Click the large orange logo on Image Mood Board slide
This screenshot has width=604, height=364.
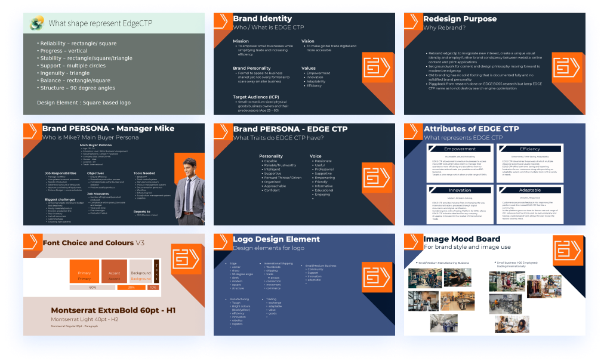(568, 251)
